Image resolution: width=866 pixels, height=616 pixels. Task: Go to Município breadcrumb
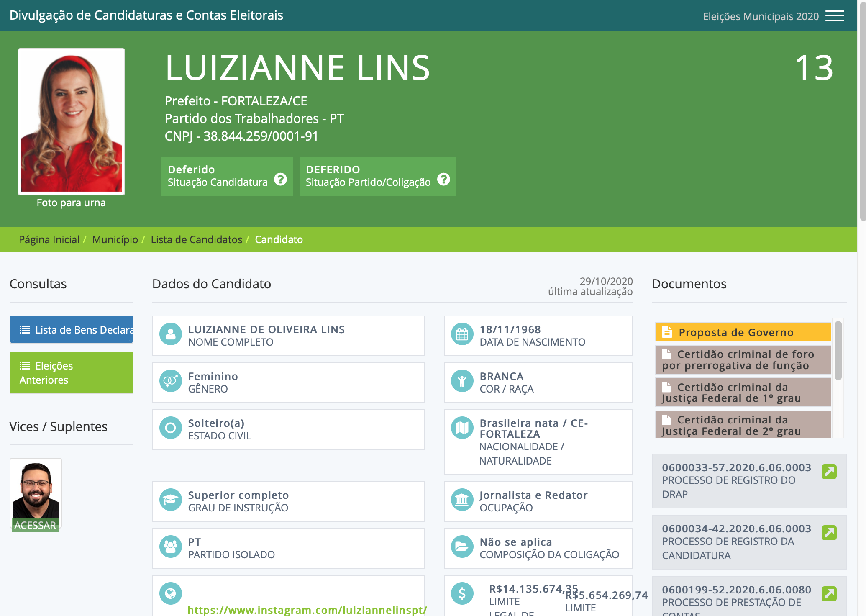pyautogui.click(x=115, y=239)
